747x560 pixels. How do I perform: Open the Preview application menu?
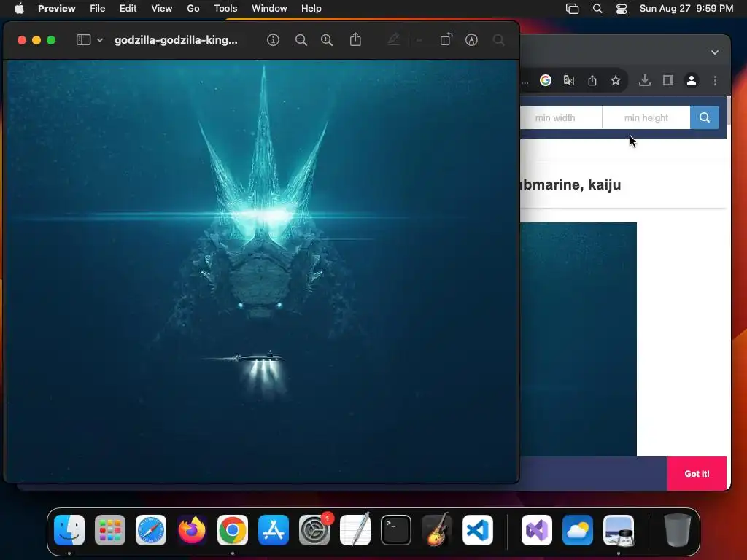(57, 9)
